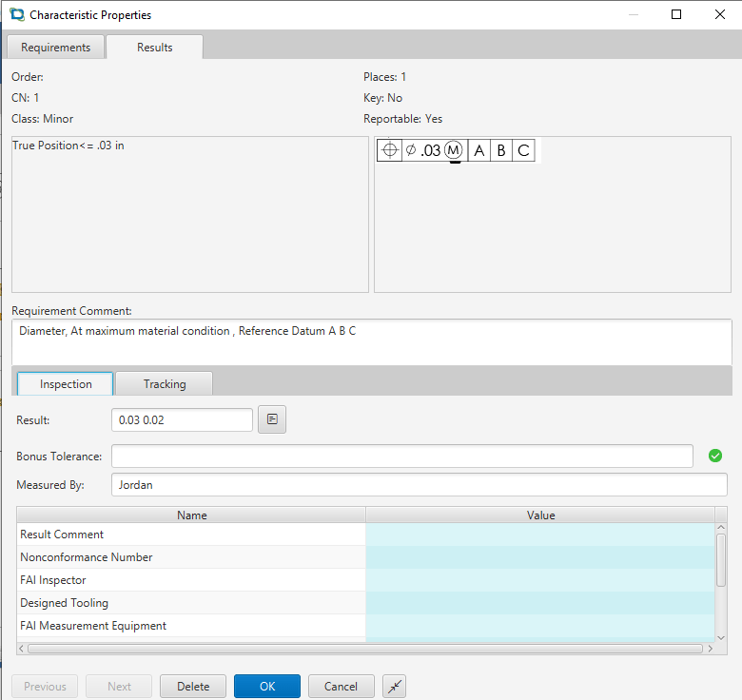
Task: Click into the Bonus Tolerance field
Action: tap(401, 457)
